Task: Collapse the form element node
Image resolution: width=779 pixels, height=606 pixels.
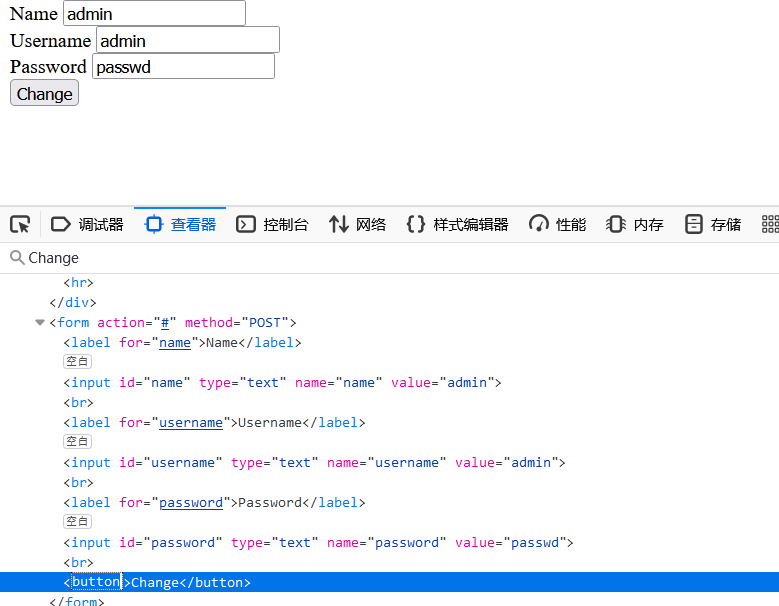Action: (40, 322)
